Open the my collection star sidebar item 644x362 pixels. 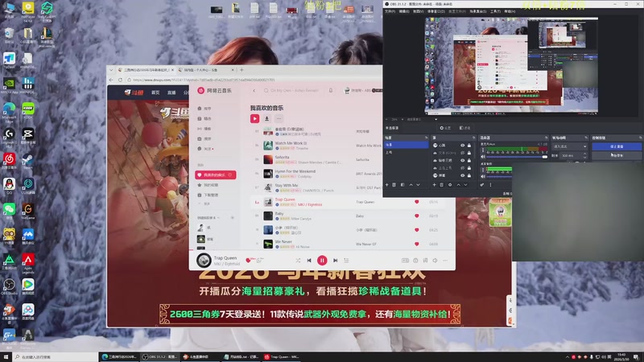coord(208,185)
